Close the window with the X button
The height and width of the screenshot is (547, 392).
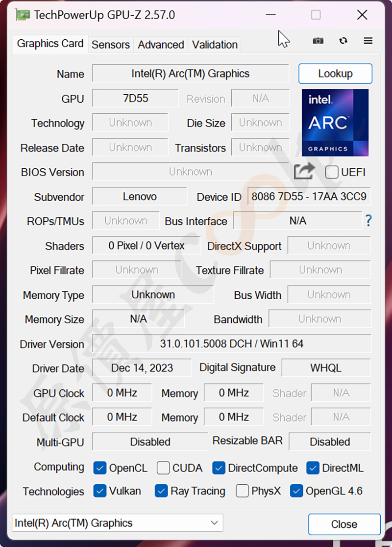[362, 15]
